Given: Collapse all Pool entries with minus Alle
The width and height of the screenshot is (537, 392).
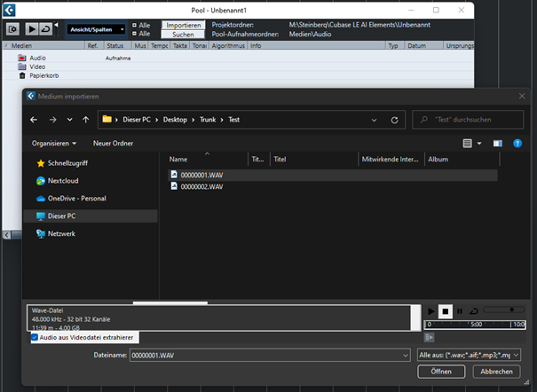Looking at the screenshot, I should pos(141,34).
